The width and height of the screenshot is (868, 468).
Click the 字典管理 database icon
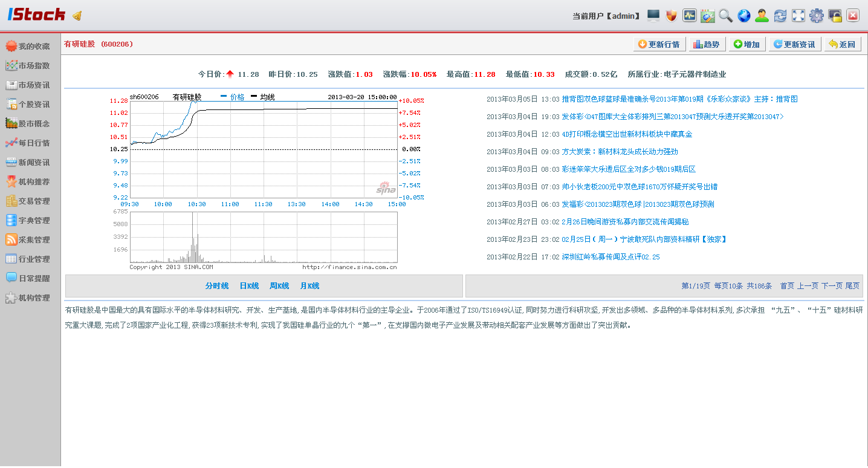click(11, 220)
